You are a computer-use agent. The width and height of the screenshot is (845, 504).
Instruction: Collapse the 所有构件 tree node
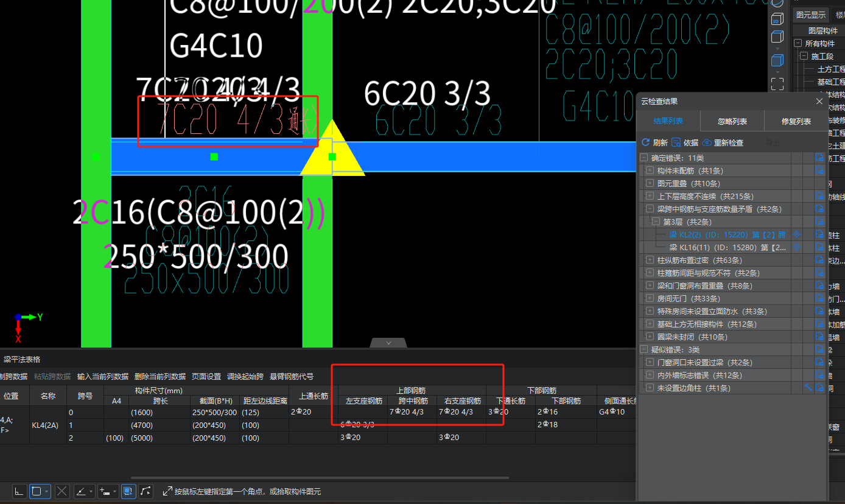(798, 43)
